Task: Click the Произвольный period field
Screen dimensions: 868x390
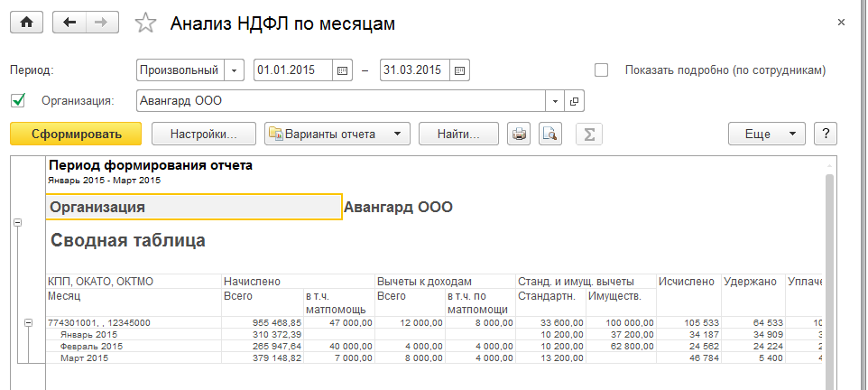Action: pos(180,71)
